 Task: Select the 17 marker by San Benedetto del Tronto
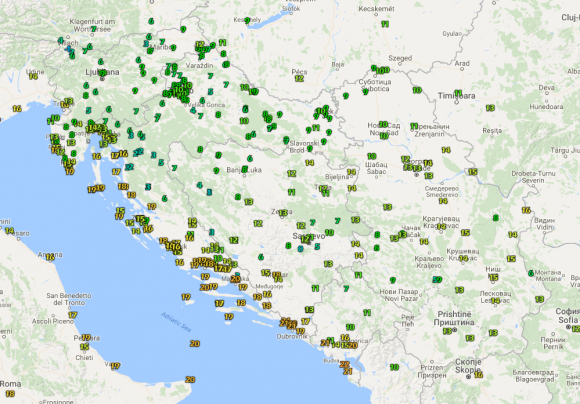point(72,315)
